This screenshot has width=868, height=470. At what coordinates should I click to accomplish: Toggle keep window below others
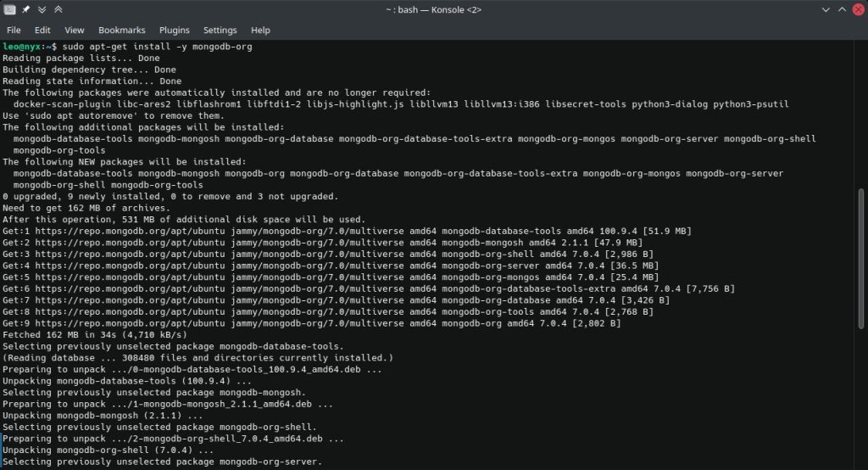point(43,9)
